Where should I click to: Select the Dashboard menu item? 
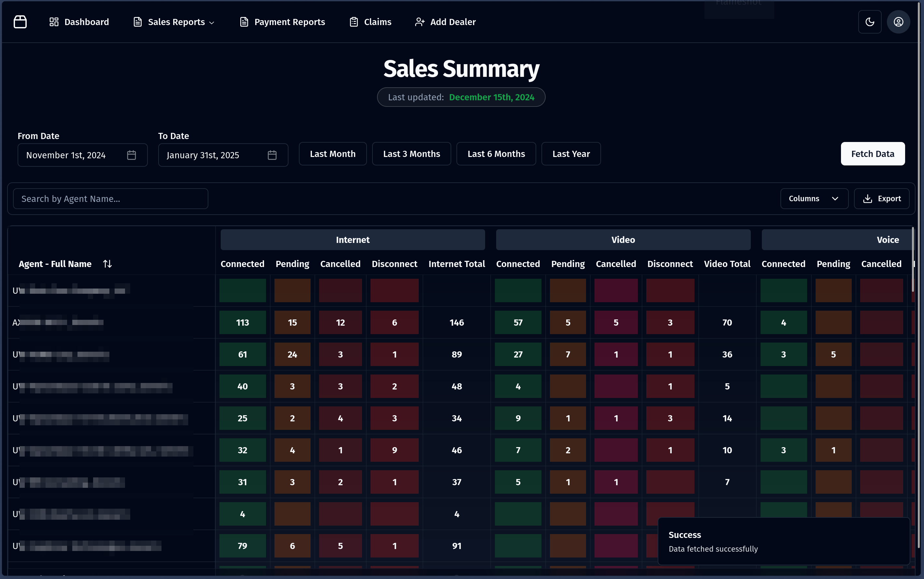tap(79, 21)
